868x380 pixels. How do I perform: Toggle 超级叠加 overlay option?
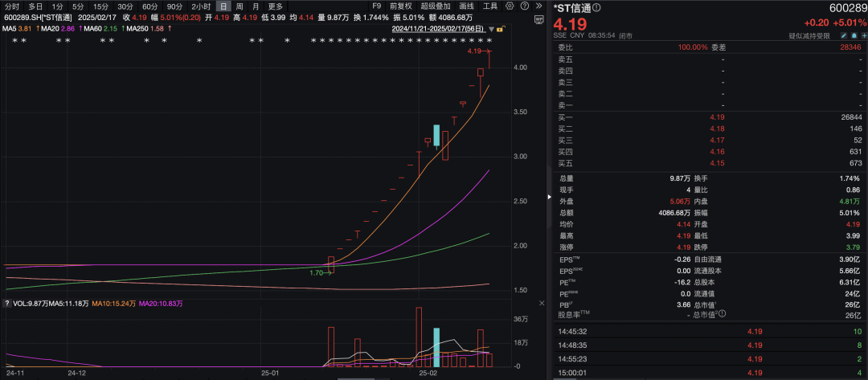[x=435, y=6]
